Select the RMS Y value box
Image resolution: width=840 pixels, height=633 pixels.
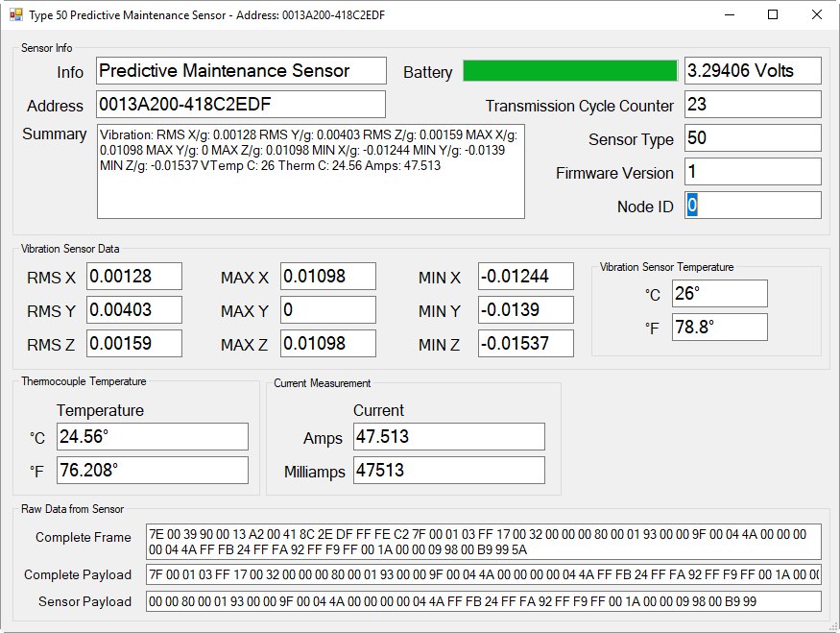tap(134, 310)
